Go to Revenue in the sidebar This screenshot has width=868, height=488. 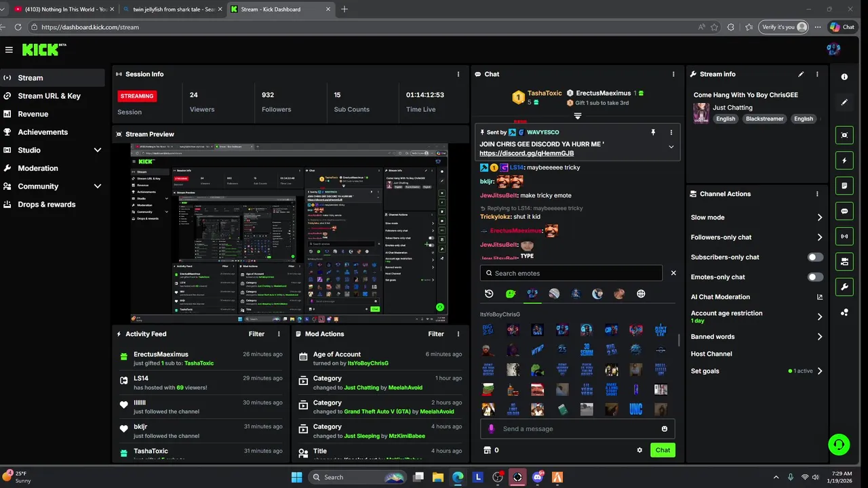[52, 114]
